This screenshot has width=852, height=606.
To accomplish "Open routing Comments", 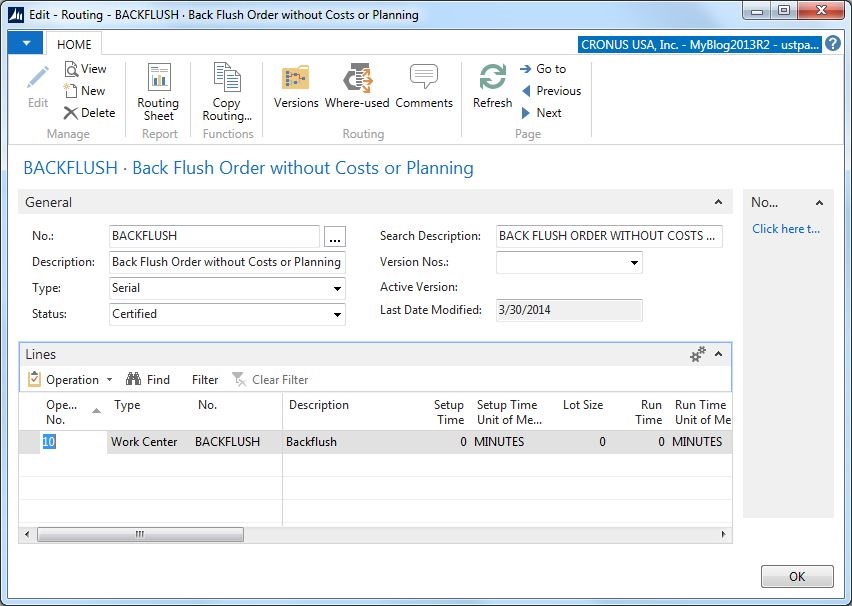I will coord(424,86).
